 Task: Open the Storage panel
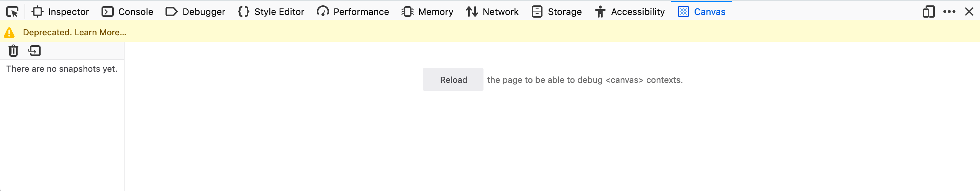pos(557,12)
